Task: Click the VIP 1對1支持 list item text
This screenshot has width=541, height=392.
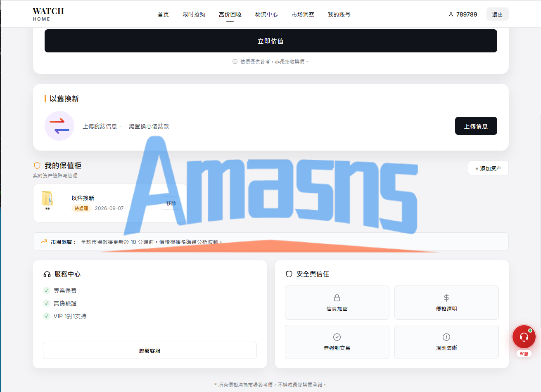Action: [70, 316]
